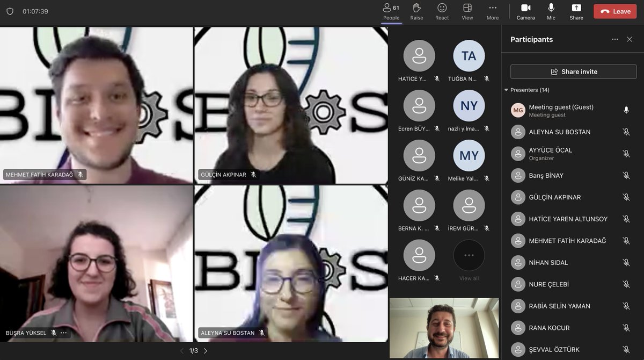644x360 pixels.
Task: Collapse the Presenters (14) section
Action: click(506, 90)
